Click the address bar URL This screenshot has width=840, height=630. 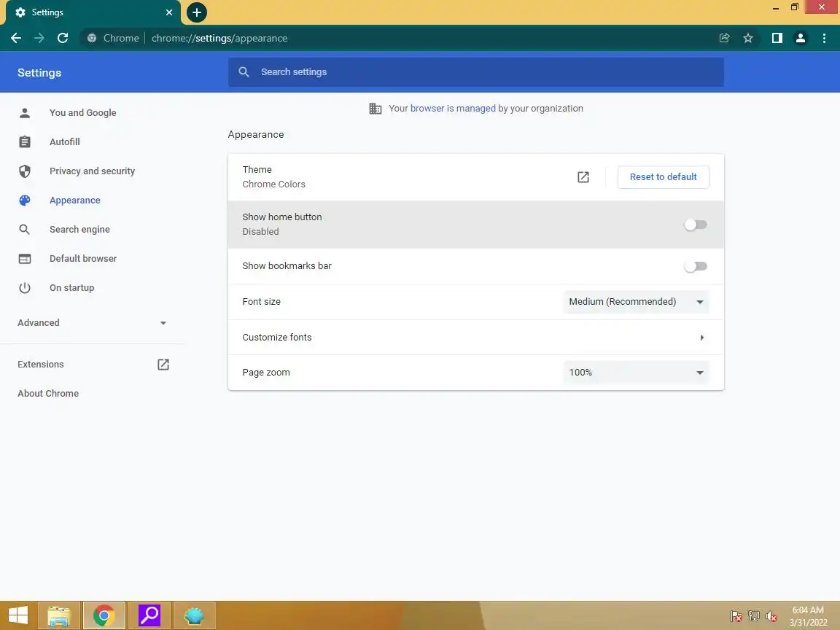[x=219, y=38]
